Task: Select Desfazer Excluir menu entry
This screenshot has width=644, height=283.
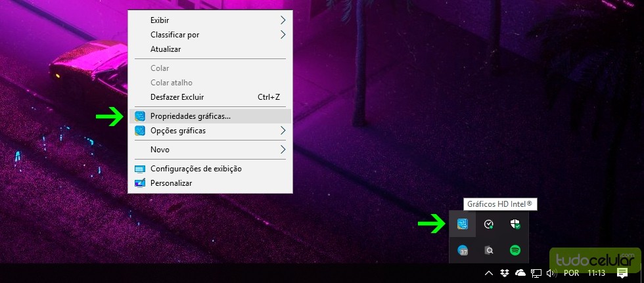Action: (x=210, y=97)
